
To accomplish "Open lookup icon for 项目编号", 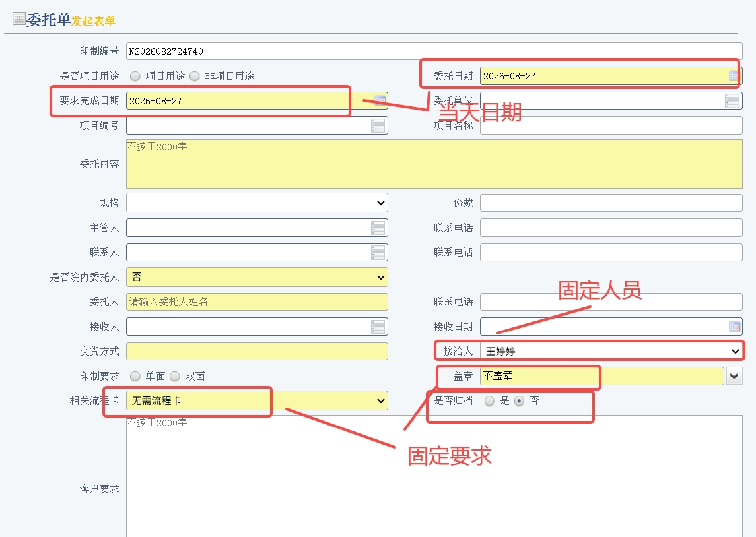I will (x=378, y=126).
